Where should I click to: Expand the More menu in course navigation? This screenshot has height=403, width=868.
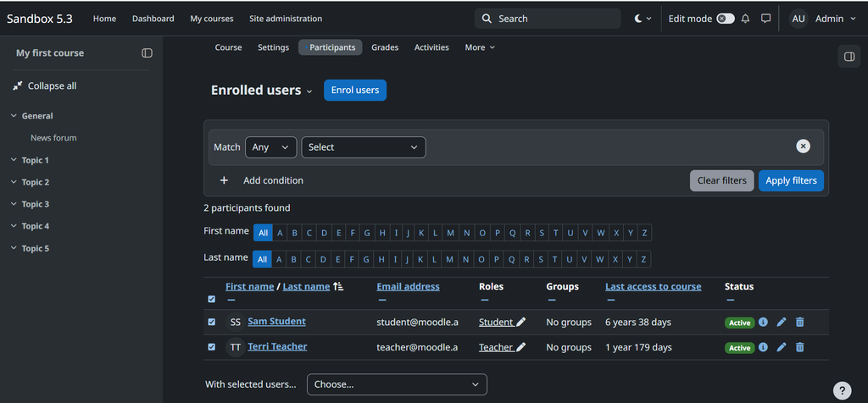[x=480, y=47]
